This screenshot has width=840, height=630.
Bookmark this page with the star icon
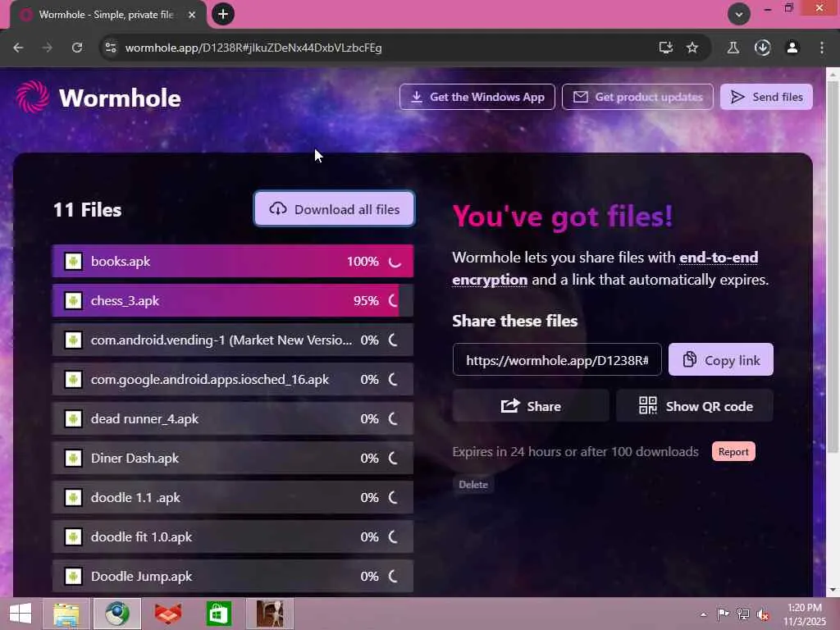click(x=692, y=48)
